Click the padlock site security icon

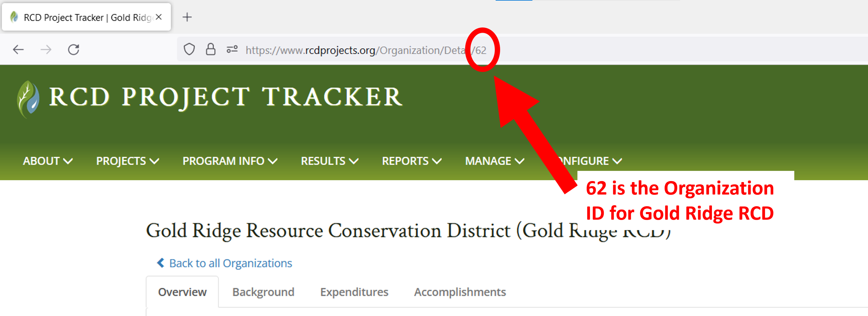[211, 49]
